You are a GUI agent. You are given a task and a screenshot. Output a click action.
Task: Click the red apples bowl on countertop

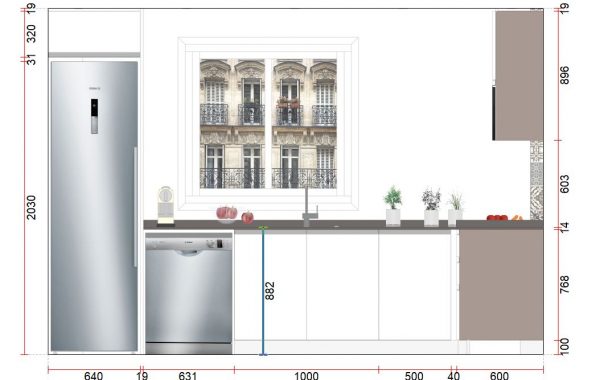tap(227, 215)
